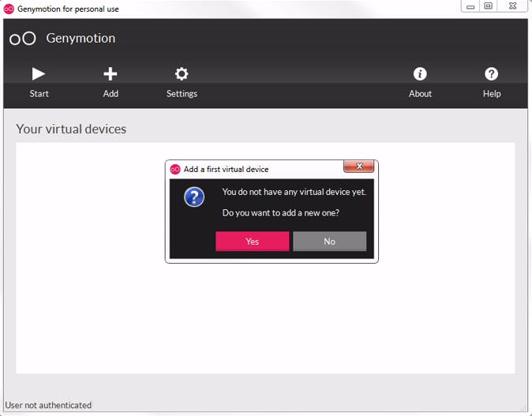
Task: Click the Add a first virtual device title
Action: point(226,169)
